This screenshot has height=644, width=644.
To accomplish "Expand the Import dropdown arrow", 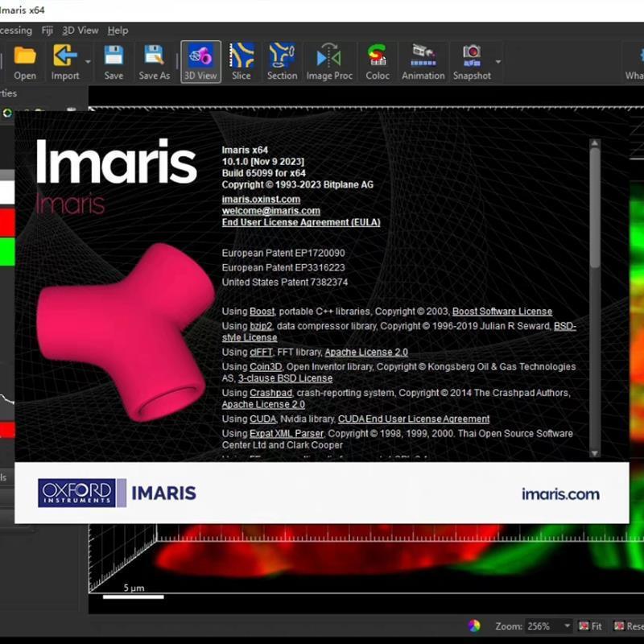I will (88, 62).
